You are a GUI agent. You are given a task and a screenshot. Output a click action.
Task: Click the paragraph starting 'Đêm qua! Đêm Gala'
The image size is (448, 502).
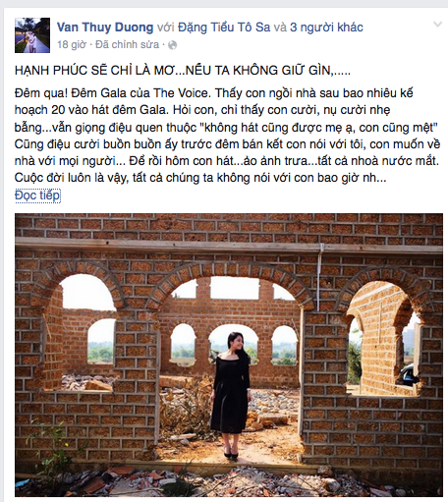click(x=227, y=136)
